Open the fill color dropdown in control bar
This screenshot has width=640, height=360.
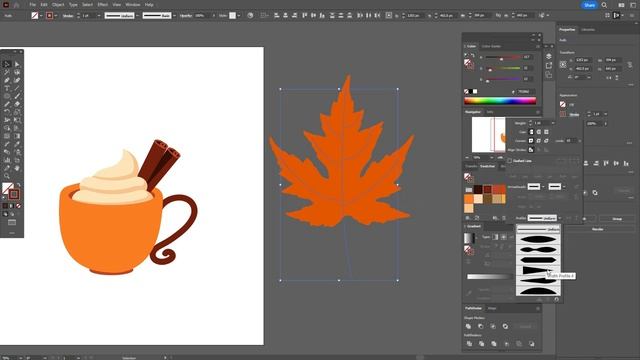41,16
